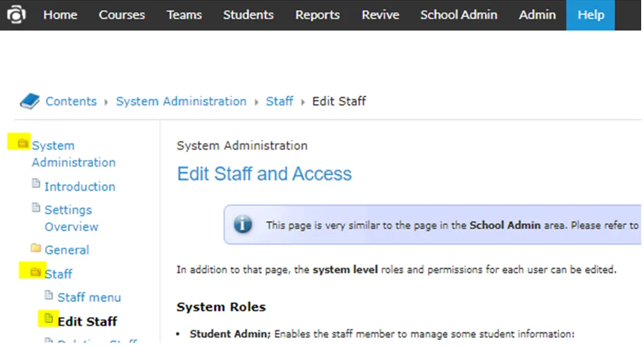Screen dimensions: 644x347
Task: Select the Revive menu item
Action: (x=380, y=15)
